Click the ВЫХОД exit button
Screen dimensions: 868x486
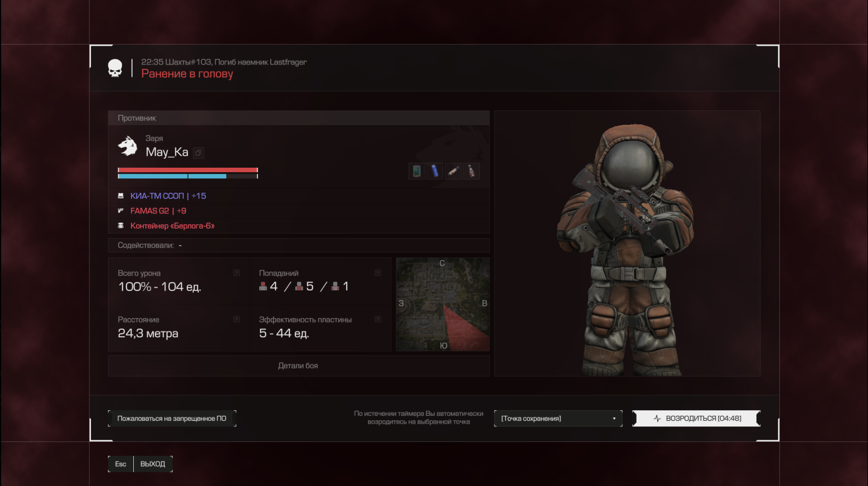pos(153,464)
